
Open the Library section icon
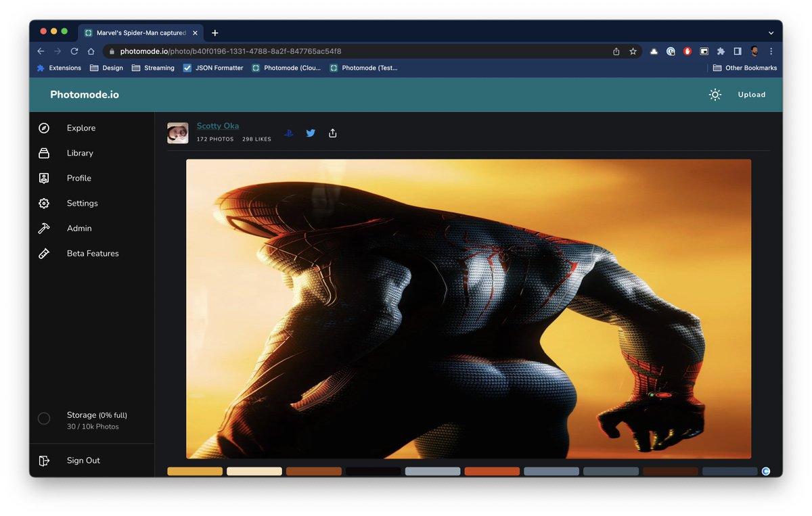click(43, 153)
